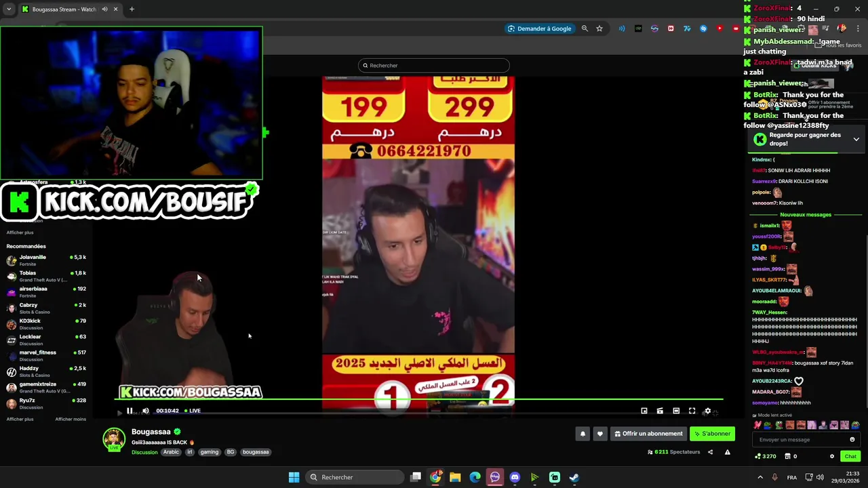Click the Offrir un abonnement button
This screenshot has width=868, height=488.
pos(648,434)
